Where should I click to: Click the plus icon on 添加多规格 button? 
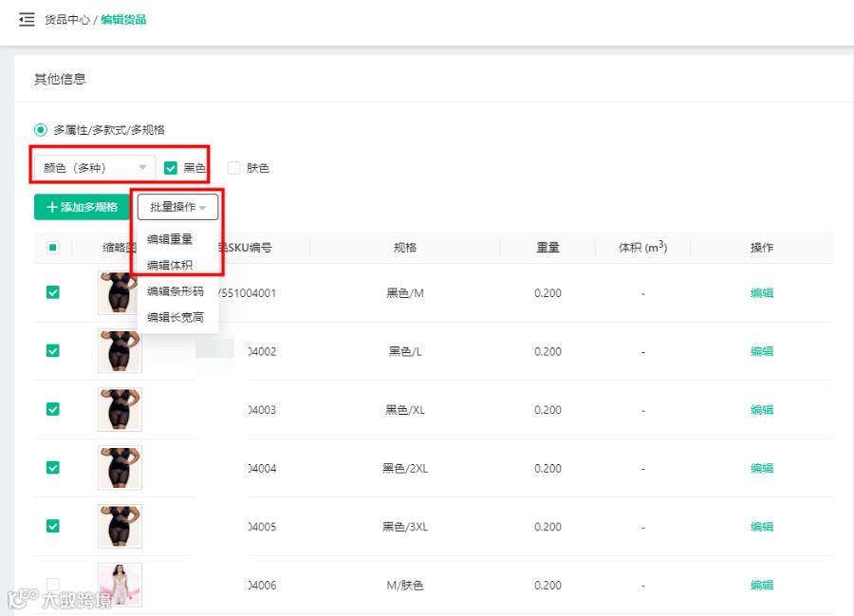point(50,207)
